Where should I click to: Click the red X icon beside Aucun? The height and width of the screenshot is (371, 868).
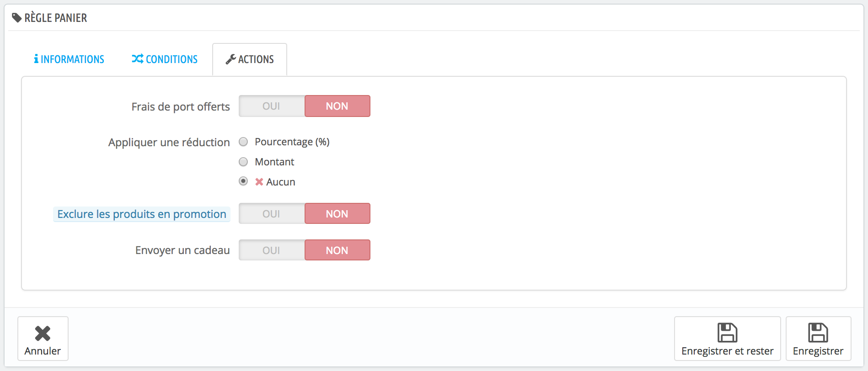point(259,182)
